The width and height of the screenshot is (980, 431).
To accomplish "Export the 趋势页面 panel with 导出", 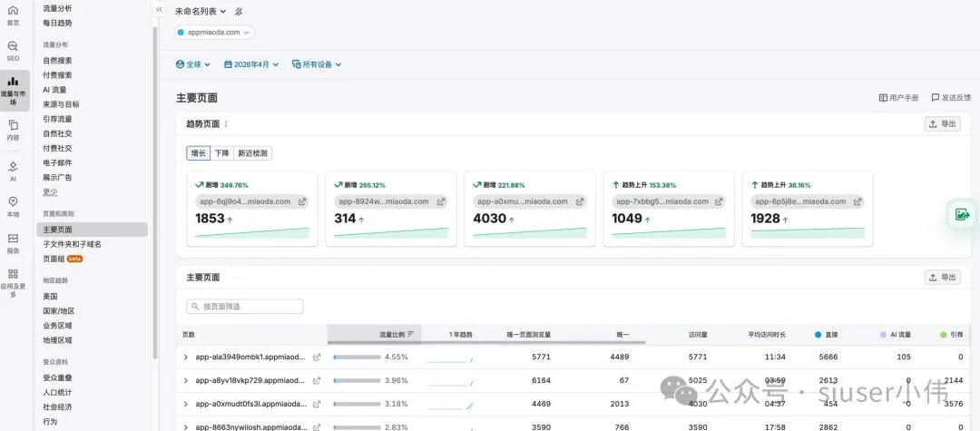I will click(943, 123).
